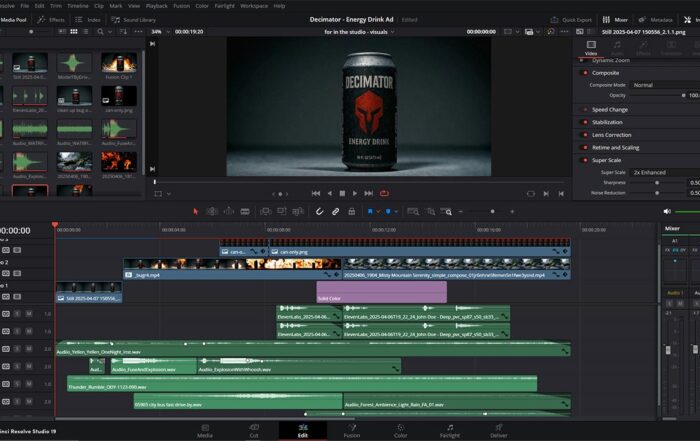
Task: Open the Super Scale 2x Enhanced dropdown
Action: [x=664, y=172]
